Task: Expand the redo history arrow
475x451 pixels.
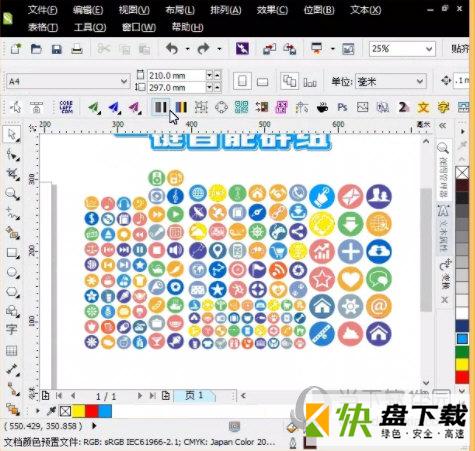Action: 219,49
